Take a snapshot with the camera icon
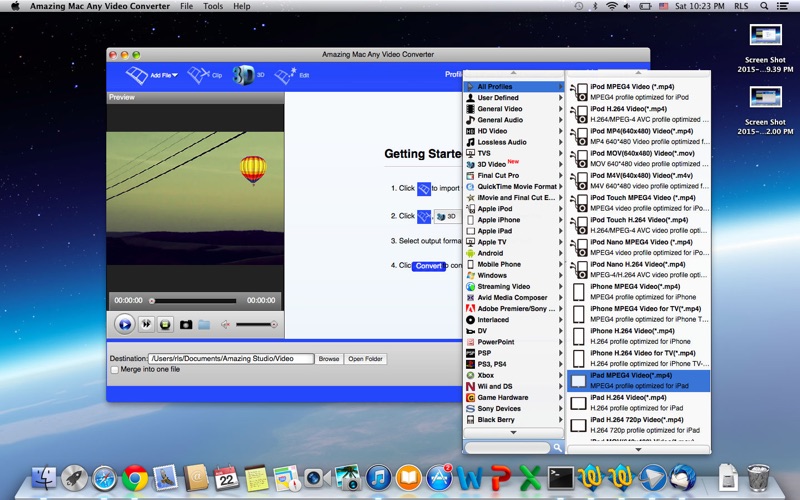The image size is (800, 500). click(x=186, y=324)
